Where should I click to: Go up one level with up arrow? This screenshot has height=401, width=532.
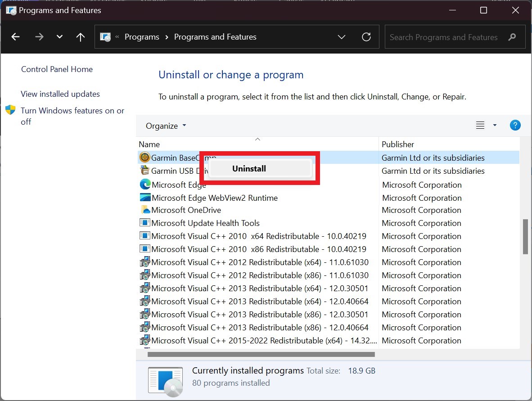tap(81, 36)
